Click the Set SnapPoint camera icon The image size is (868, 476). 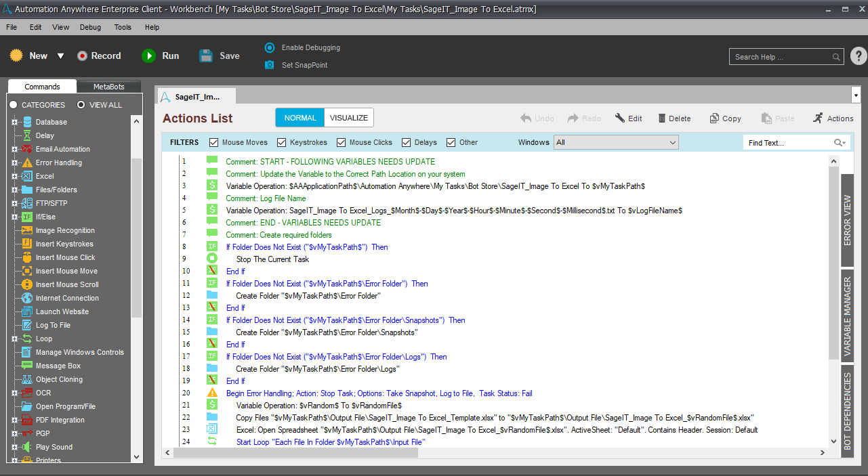(270, 65)
